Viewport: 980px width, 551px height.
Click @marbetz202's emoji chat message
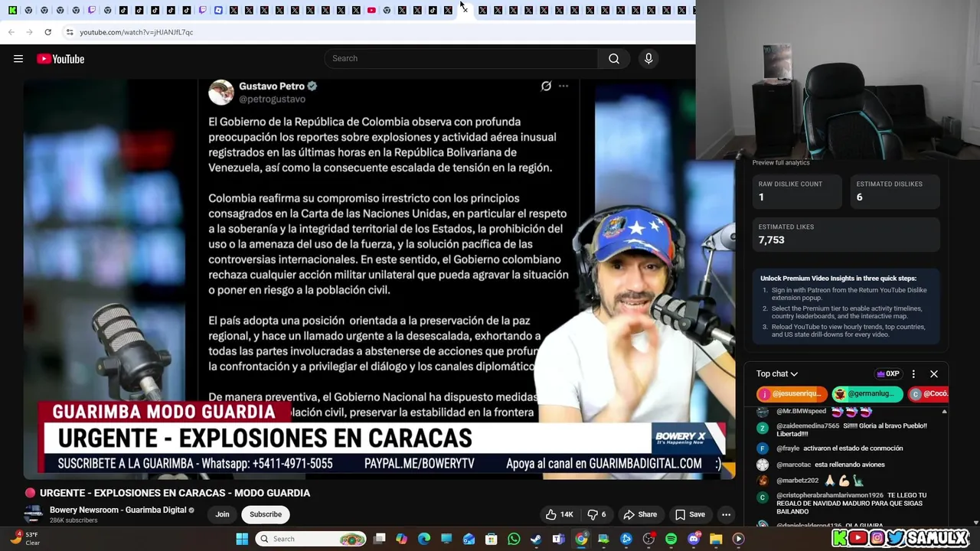click(819, 481)
